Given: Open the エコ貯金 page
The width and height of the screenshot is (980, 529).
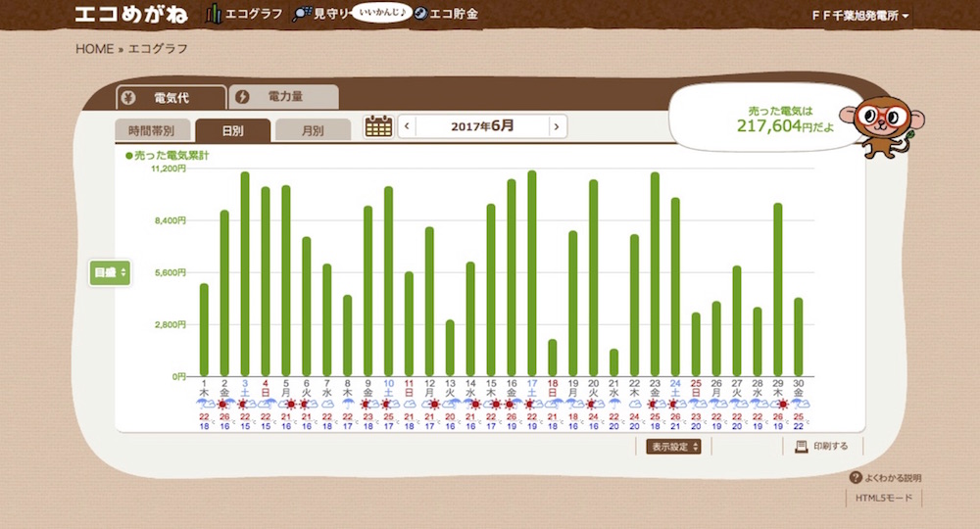Looking at the screenshot, I should 447,15.
